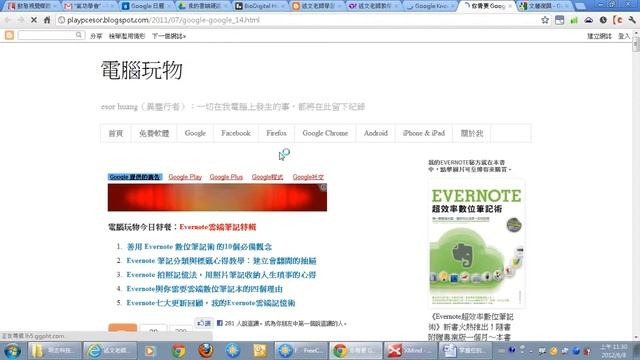Switch to the Google 日曆 tab
640x360 pixels.
pyautogui.click(x=146, y=6)
